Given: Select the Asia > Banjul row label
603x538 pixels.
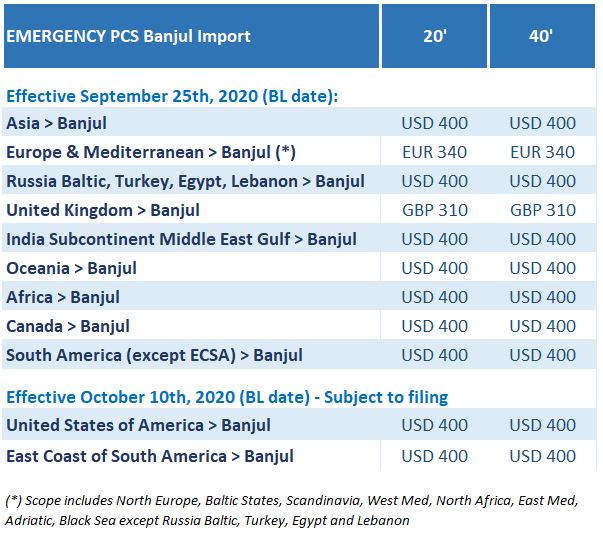Looking at the screenshot, I should (56, 123).
